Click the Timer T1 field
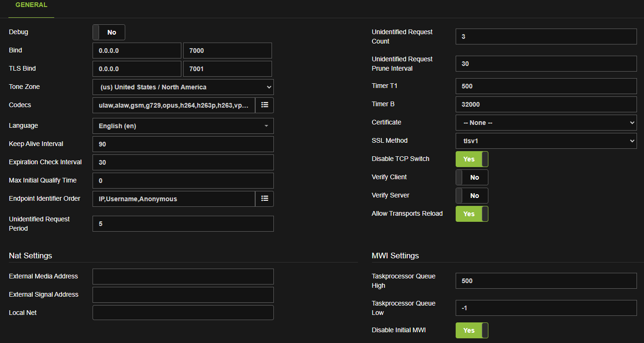The height and width of the screenshot is (343, 644). pyautogui.click(x=546, y=86)
